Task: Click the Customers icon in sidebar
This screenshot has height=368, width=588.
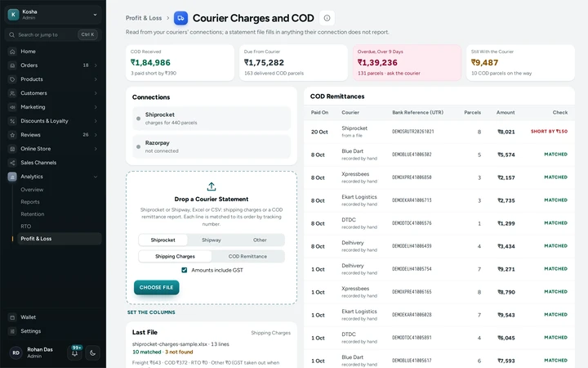Action: tap(12, 93)
